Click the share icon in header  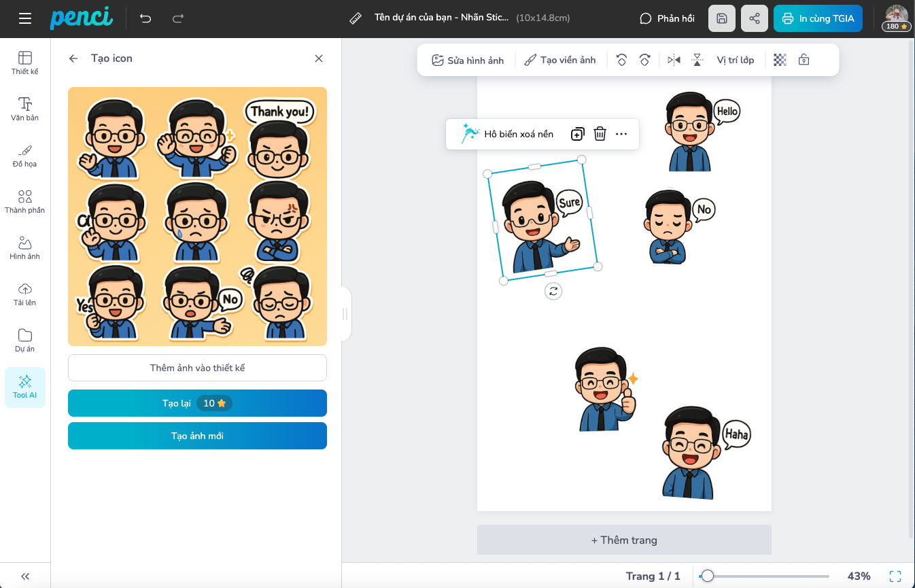755,18
